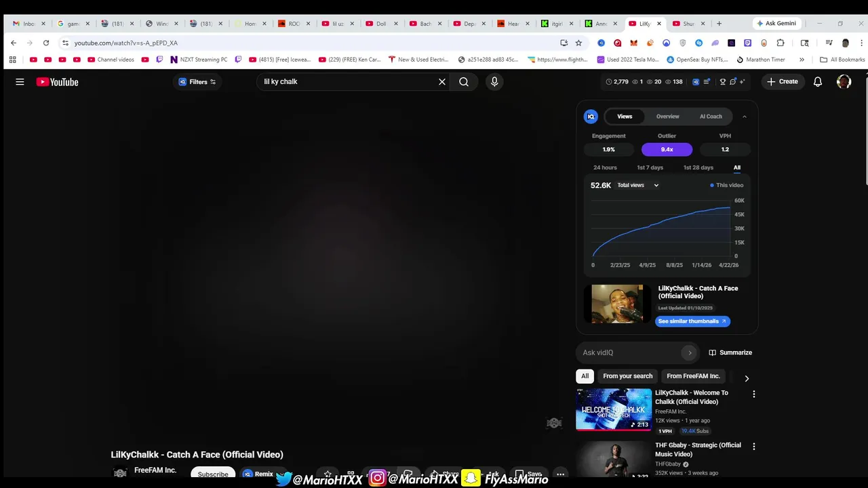Open Chrome extensions puzzle icon
The image size is (868, 488).
[781, 43]
